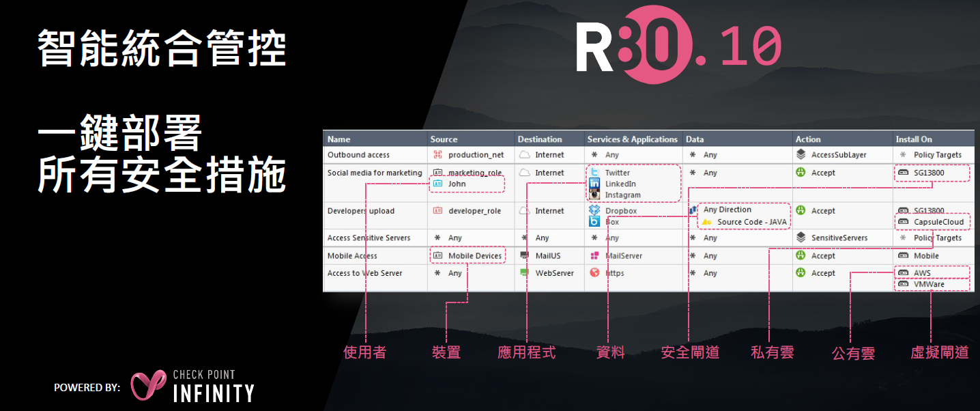Screen dimensions: 980x411
Task: Click the 'Mobile Access' rule name
Action: (352, 256)
